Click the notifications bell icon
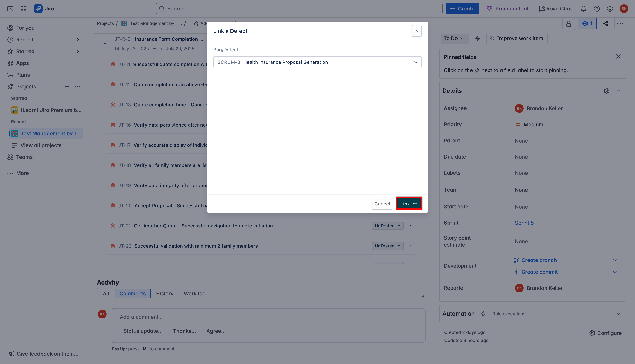635x364 pixels. pyautogui.click(x=583, y=9)
